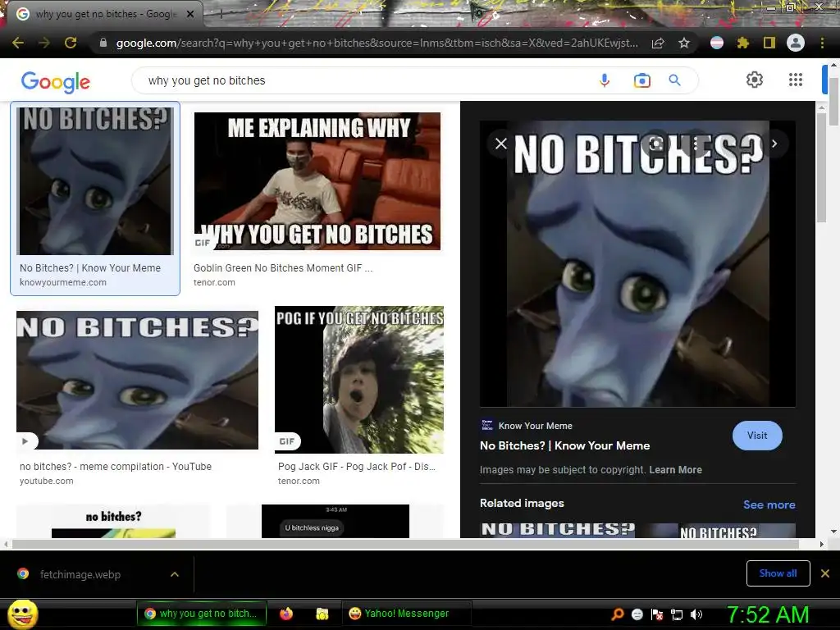The width and height of the screenshot is (840, 630).
Task: Open the 'Pog if you get no bitches' GIF
Action: point(359,379)
